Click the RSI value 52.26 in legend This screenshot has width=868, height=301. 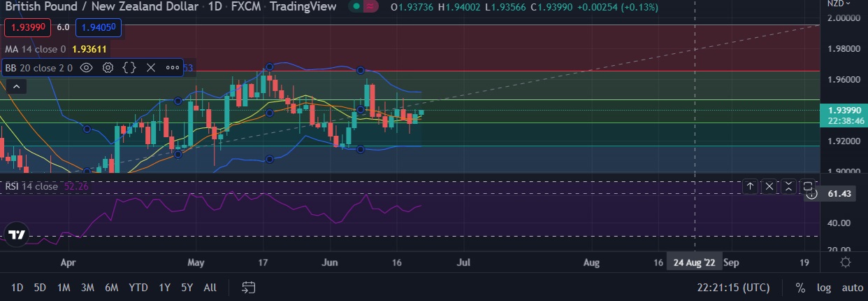tap(76, 186)
